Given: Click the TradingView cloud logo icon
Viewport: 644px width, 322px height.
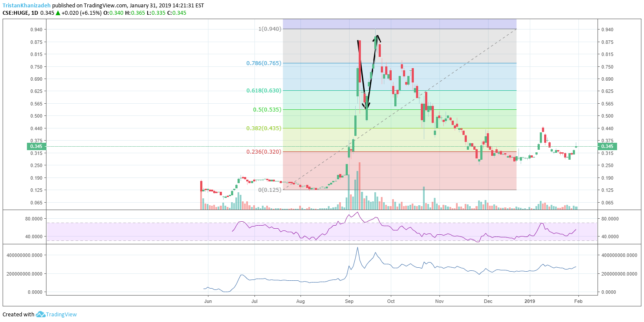Looking at the screenshot, I should [x=40, y=314].
